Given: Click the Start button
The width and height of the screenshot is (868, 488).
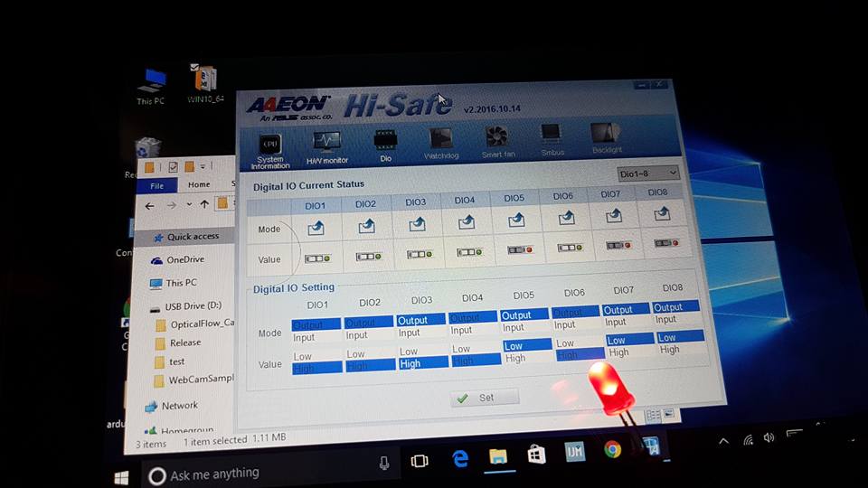Looking at the screenshot, I should coord(121,477).
